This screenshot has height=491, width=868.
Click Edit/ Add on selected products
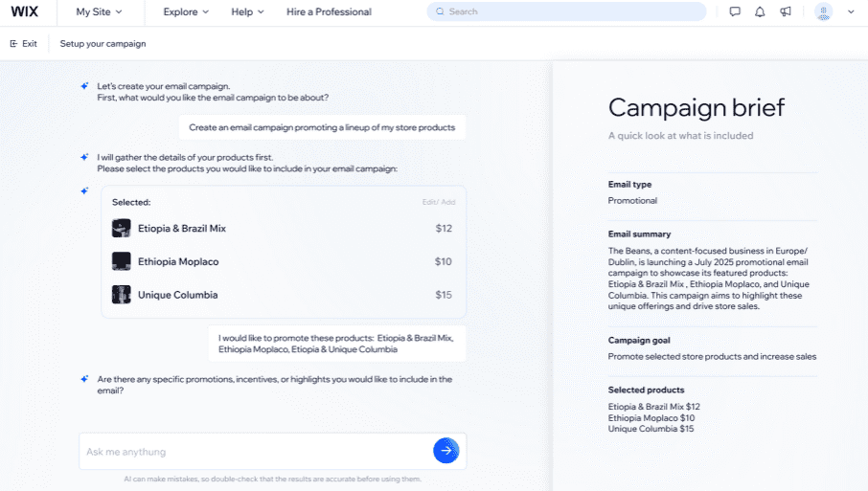coord(439,202)
